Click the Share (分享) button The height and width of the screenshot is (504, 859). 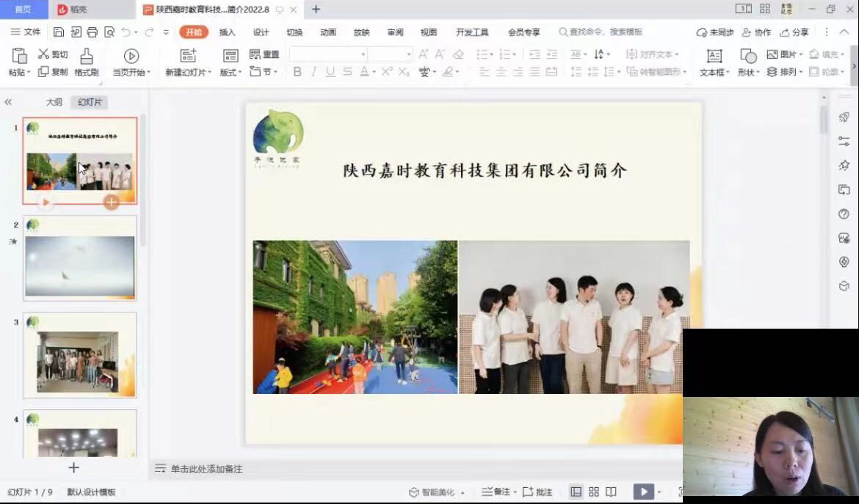point(794,32)
